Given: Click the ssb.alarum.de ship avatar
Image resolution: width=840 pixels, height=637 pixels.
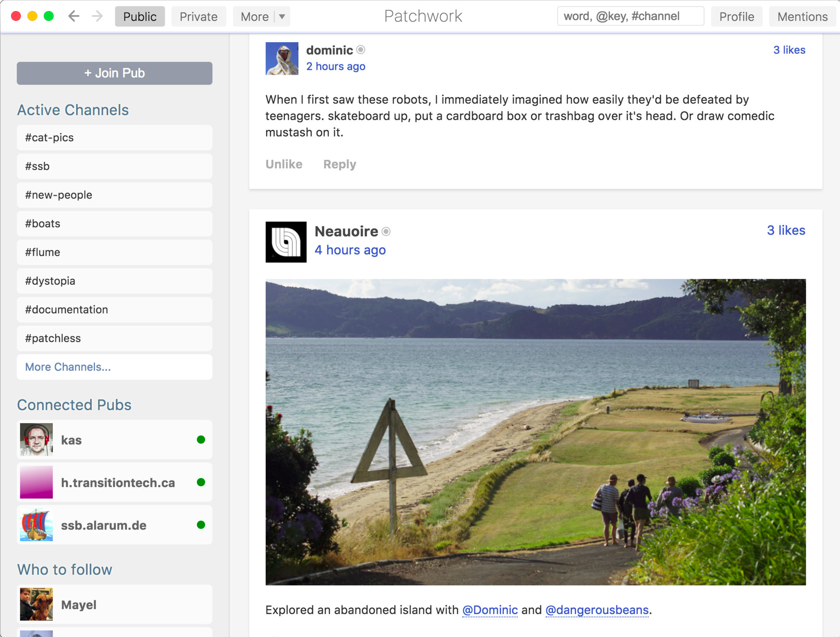Looking at the screenshot, I should point(36,525).
